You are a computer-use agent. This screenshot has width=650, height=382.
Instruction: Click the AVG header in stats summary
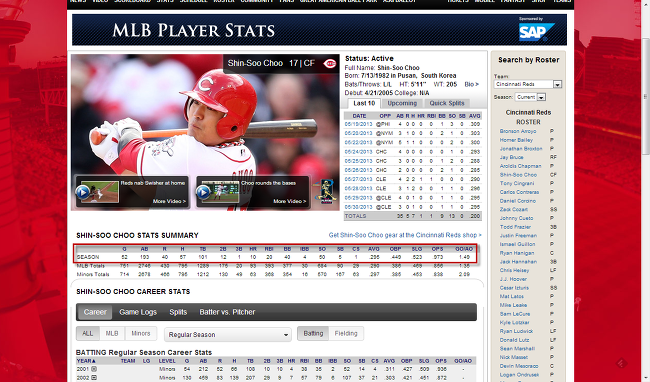coord(374,249)
